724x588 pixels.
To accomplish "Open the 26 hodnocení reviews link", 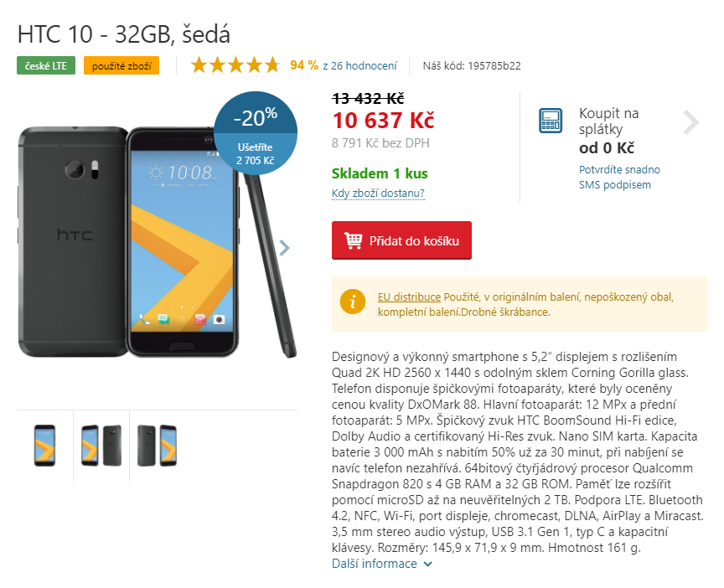I will pyautogui.click(x=359, y=65).
